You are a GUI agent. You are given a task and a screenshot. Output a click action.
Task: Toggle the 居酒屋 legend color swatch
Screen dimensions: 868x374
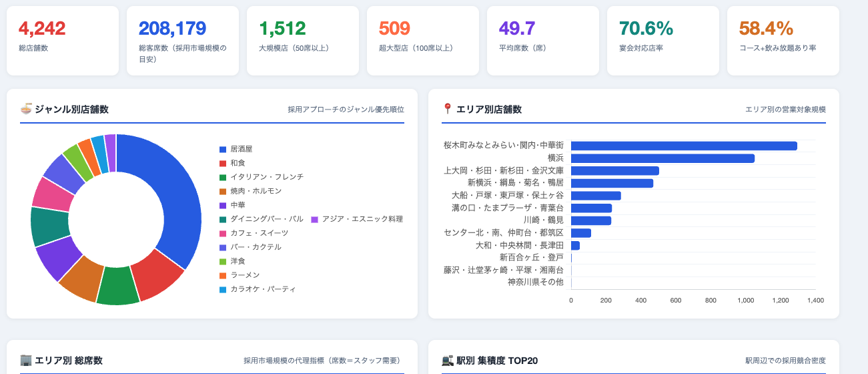tap(223, 149)
